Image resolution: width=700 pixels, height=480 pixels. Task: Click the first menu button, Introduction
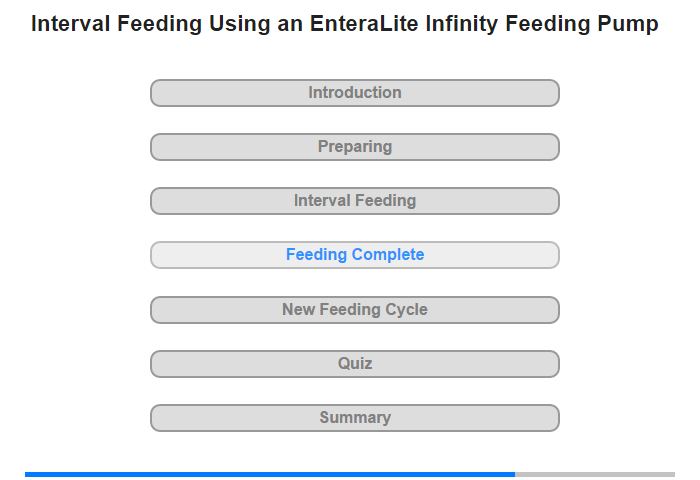click(x=355, y=93)
